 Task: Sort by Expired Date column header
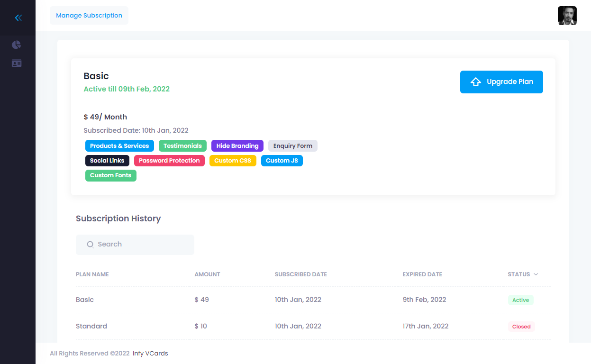[422, 274]
